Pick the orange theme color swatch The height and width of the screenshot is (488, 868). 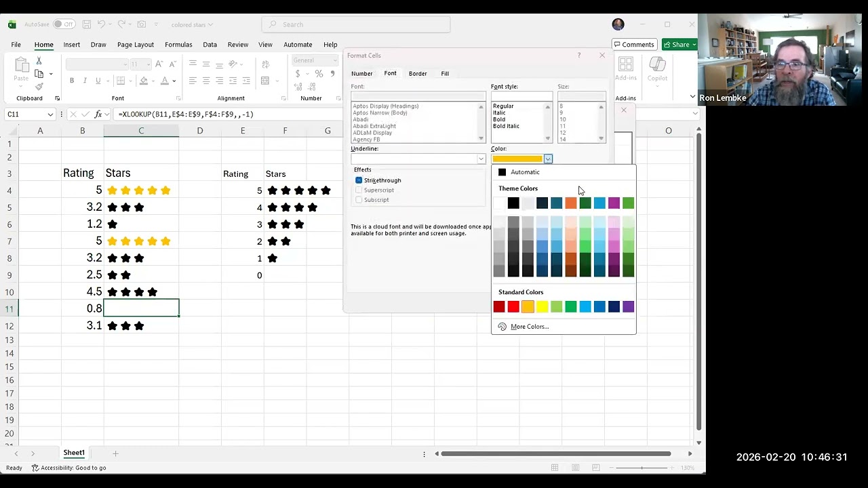click(571, 203)
